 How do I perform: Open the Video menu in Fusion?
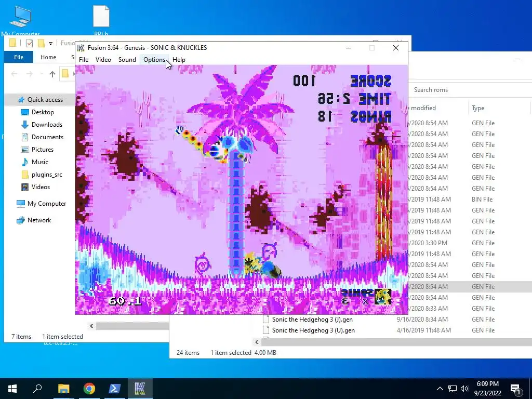[103, 60]
